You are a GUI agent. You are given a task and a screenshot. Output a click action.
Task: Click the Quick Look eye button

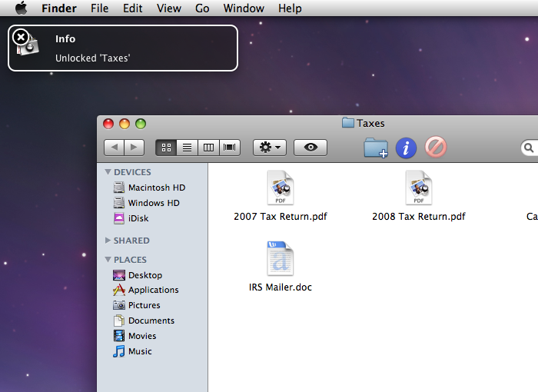point(311,148)
